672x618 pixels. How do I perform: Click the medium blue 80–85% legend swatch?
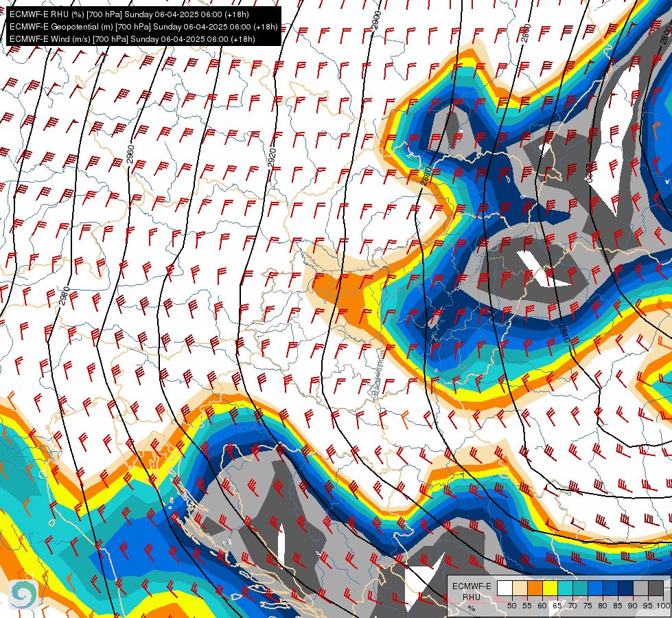pyautogui.click(x=611, y=588)
